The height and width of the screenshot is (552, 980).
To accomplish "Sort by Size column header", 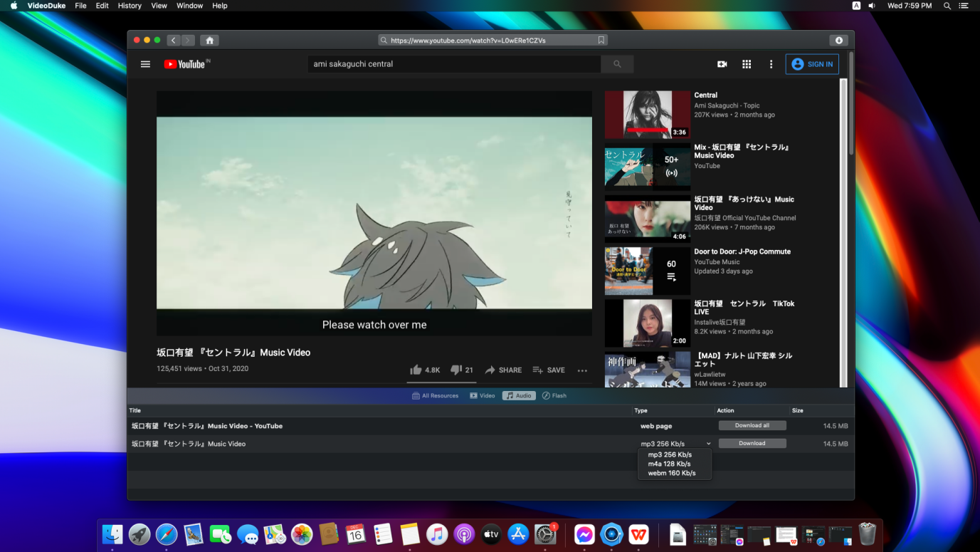I will (x=821, y=410).
